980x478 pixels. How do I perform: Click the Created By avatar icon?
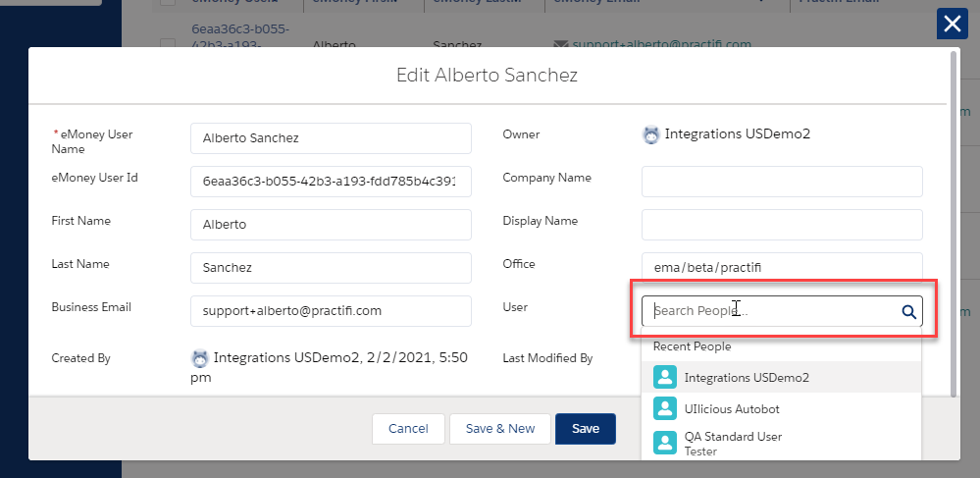(x=200, y=358)
